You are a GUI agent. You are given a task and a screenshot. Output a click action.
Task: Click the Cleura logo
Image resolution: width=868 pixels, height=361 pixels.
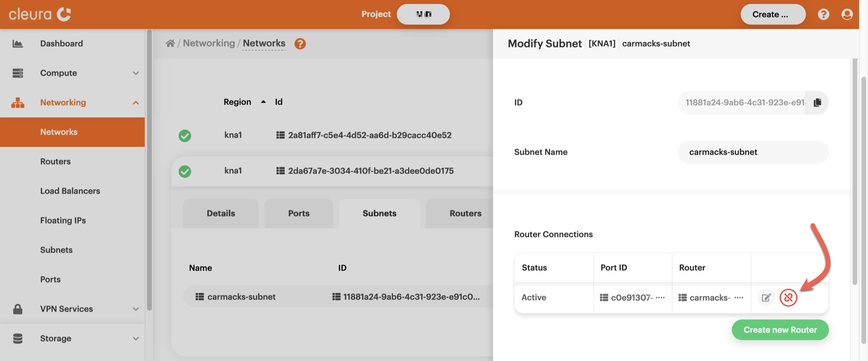point(40,14)
